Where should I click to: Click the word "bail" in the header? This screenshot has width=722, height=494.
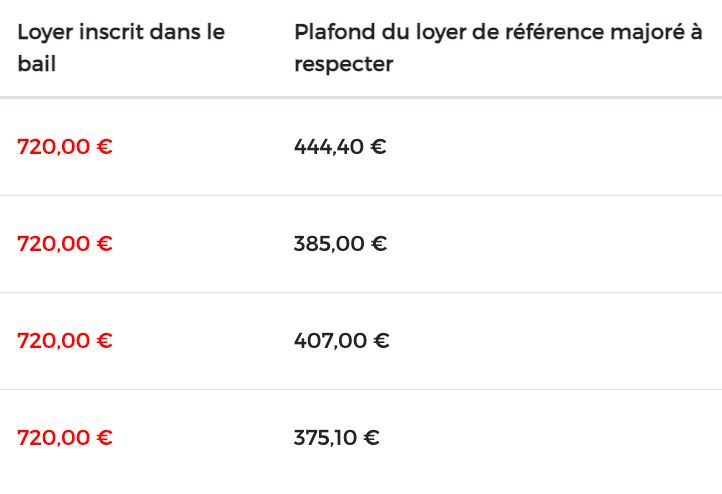37,64
